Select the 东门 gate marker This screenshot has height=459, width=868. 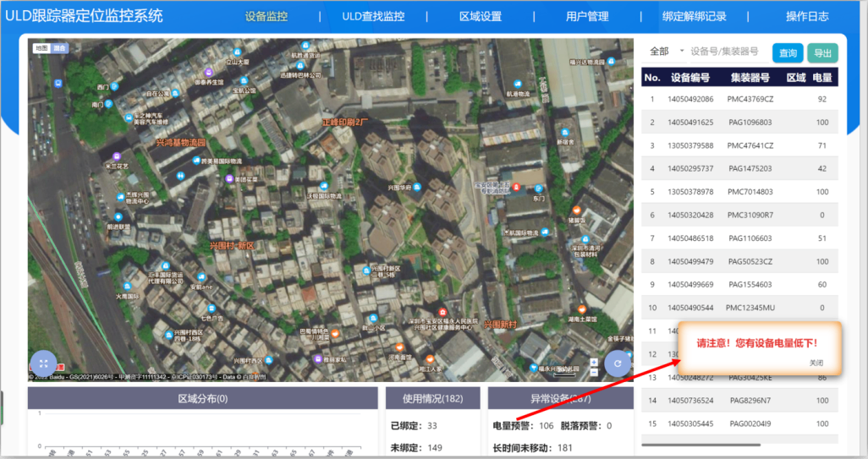coord(539,189)
